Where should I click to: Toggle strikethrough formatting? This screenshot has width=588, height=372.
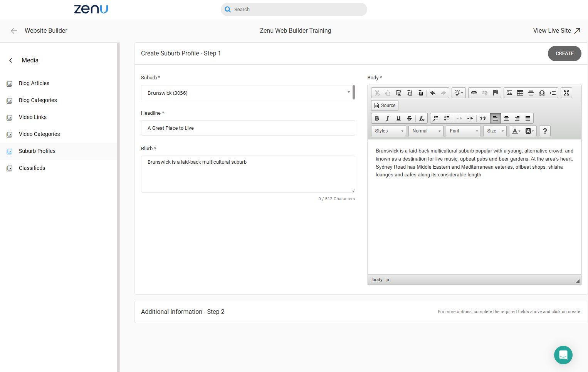[x=409, y=118]
